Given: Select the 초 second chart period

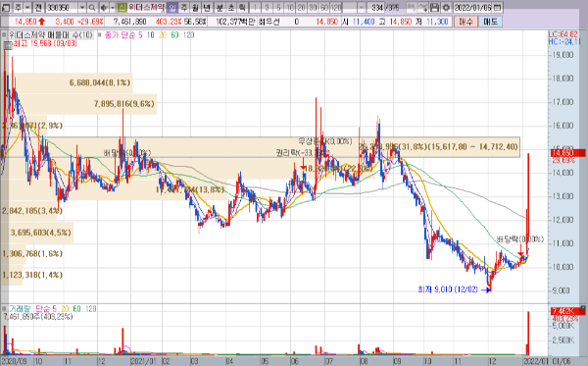Looking at the screenshot, I should [231, 7].
